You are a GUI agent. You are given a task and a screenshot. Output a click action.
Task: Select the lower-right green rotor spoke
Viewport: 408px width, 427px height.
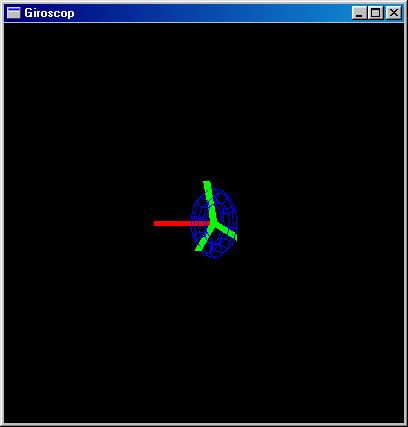click(x=226, y=231)
